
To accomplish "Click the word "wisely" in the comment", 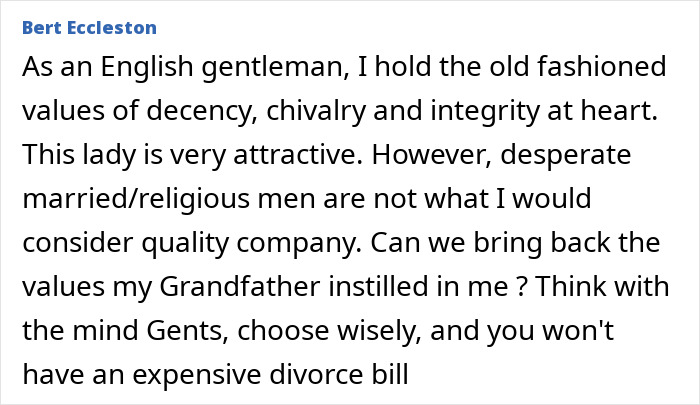I will pyautogui.click(x=379, y=331).
